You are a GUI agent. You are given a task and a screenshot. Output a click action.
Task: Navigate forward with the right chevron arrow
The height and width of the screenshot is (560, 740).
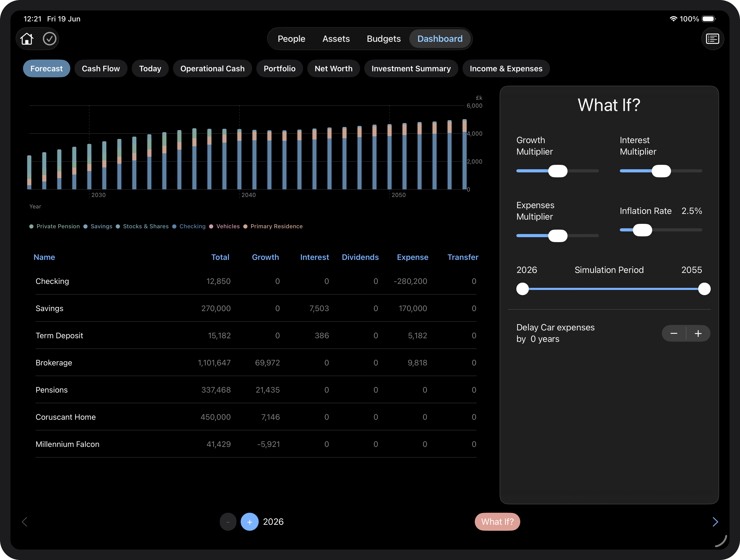pos(715,522)
